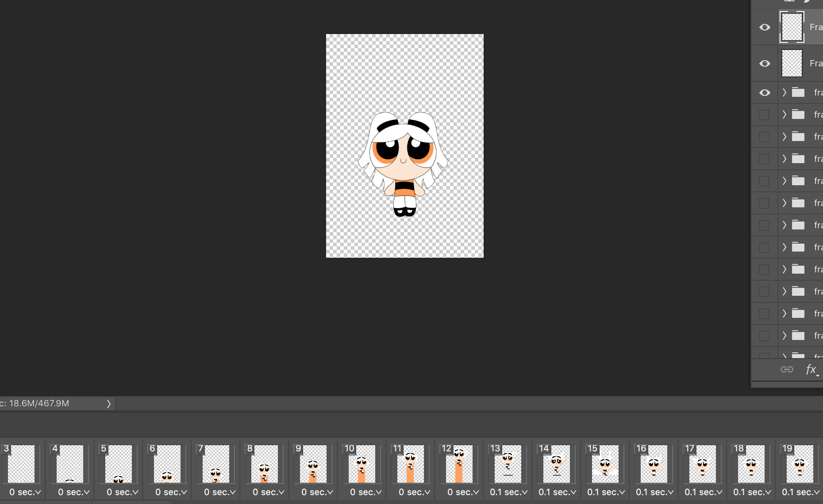Select animation frame 19 thumbnail
The image size is (823, 504).
pos(800,464)
